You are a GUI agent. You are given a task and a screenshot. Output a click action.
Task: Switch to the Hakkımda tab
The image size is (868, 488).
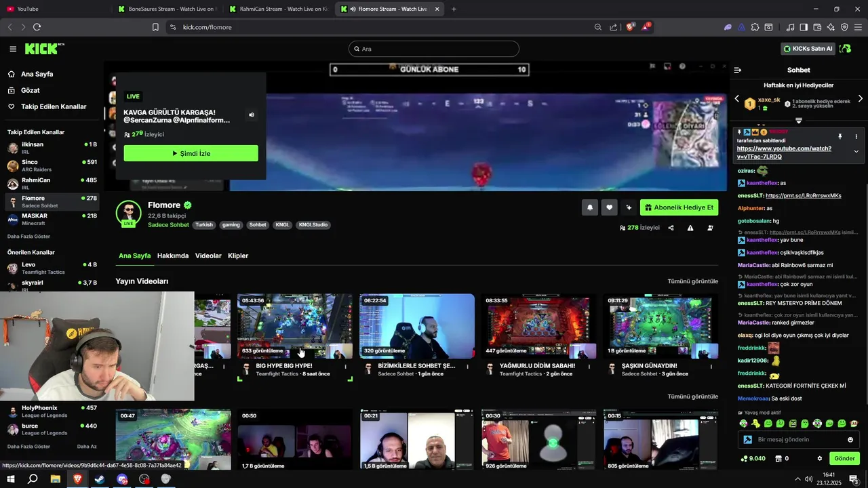click(173, 256)
